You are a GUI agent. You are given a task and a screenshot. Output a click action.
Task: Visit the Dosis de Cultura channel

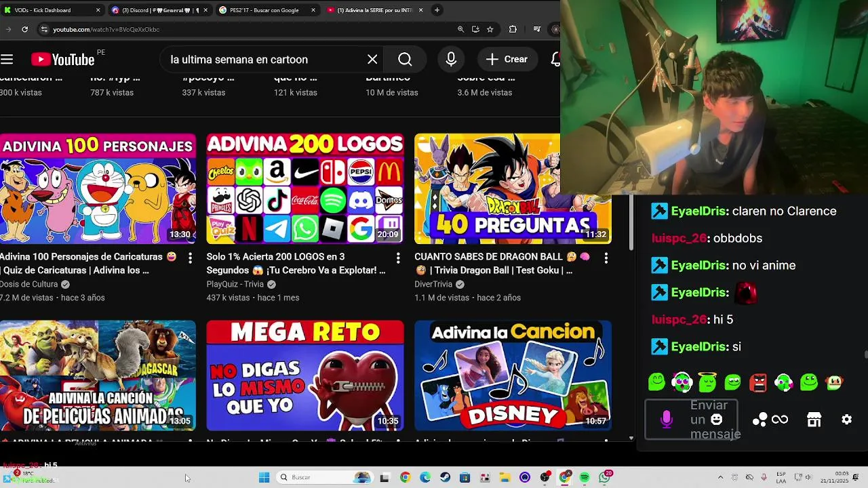tap(29, 284)
